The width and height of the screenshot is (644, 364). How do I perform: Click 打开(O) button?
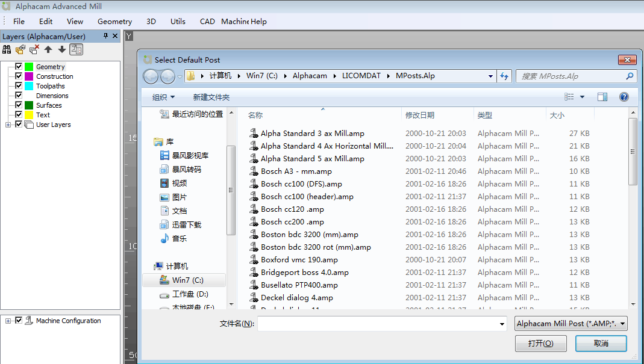click(541, 344)
